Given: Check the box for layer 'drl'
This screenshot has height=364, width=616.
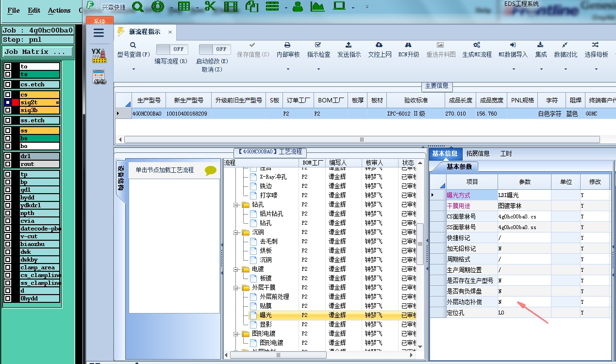Looking at the screenshot, I should 8,156.
